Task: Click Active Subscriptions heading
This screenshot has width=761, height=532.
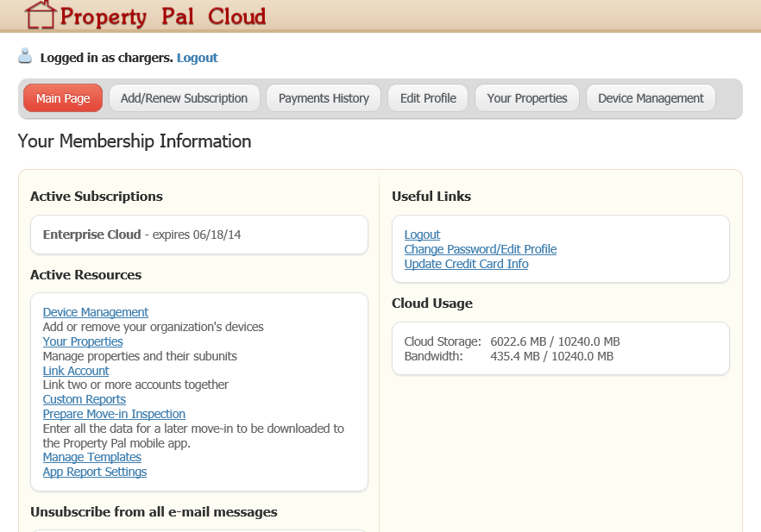Action: click(x=97, y=197)
